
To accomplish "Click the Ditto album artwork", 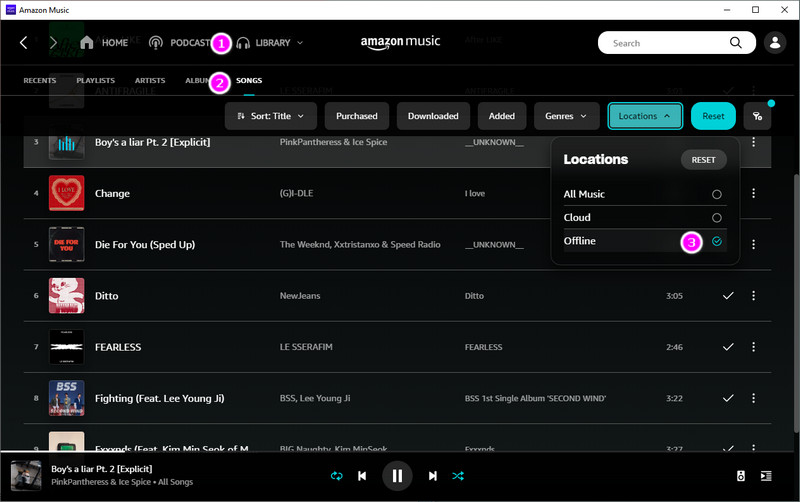I will pyautogui.click(x=67, y=296).
